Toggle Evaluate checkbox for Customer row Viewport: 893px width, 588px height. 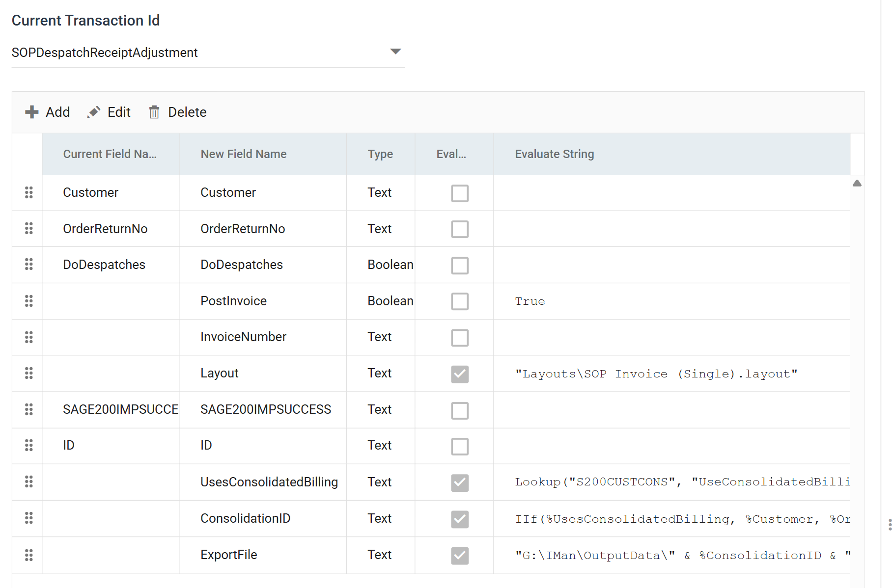pyautogui.click(x=460, y=193)
